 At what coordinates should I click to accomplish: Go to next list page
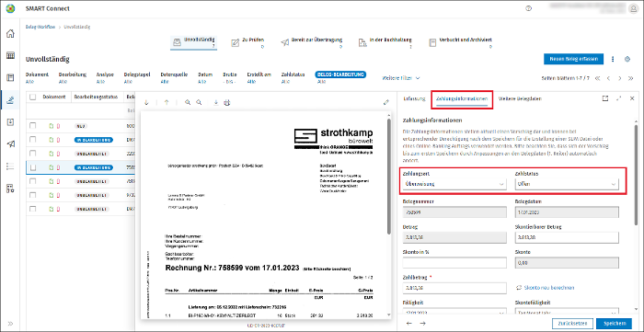tap(620, 78)
